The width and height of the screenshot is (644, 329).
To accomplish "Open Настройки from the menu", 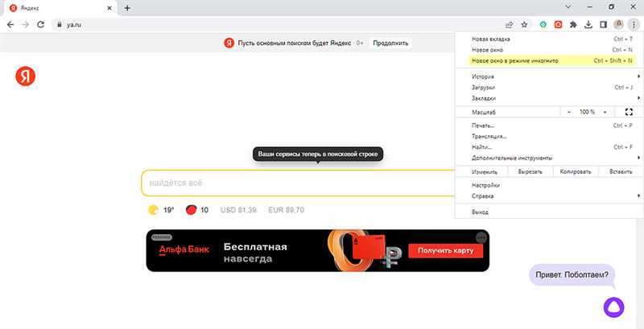I will point(550,185).
